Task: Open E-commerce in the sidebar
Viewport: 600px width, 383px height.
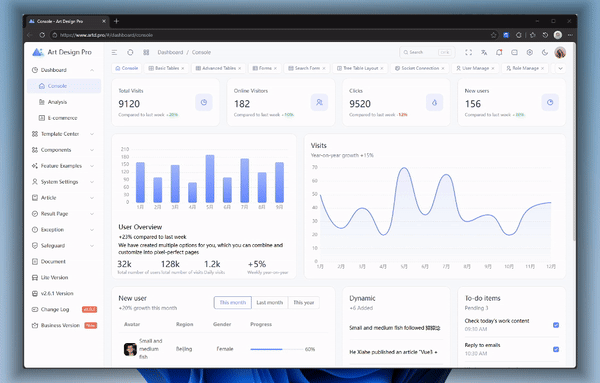Action: point(64,118)
